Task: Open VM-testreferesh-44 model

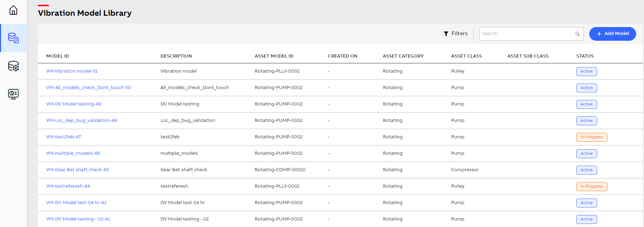Action: click(x=68, y=186)
